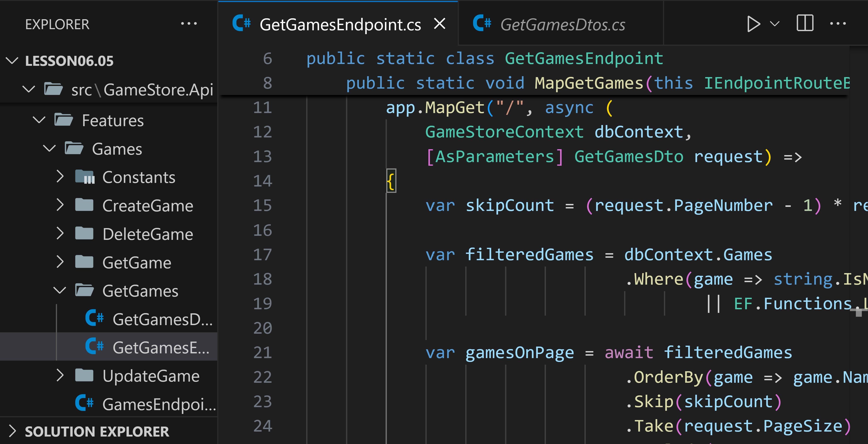Click C# icon beside GetGamesD... file
868x444 pixels.
(95, 318)
